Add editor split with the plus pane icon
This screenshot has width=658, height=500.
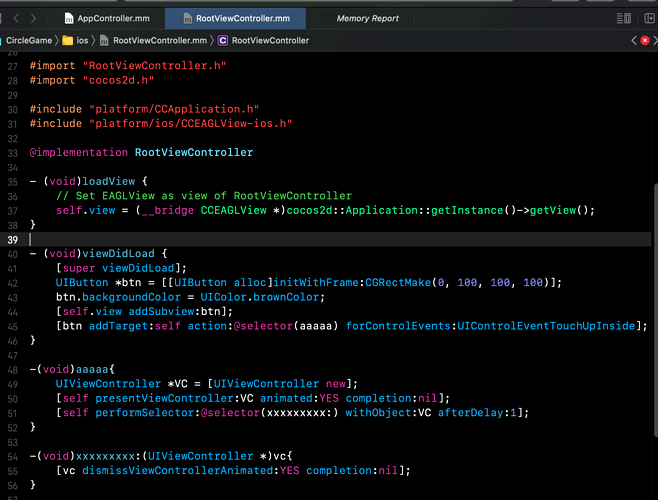(x=649, y=18)
